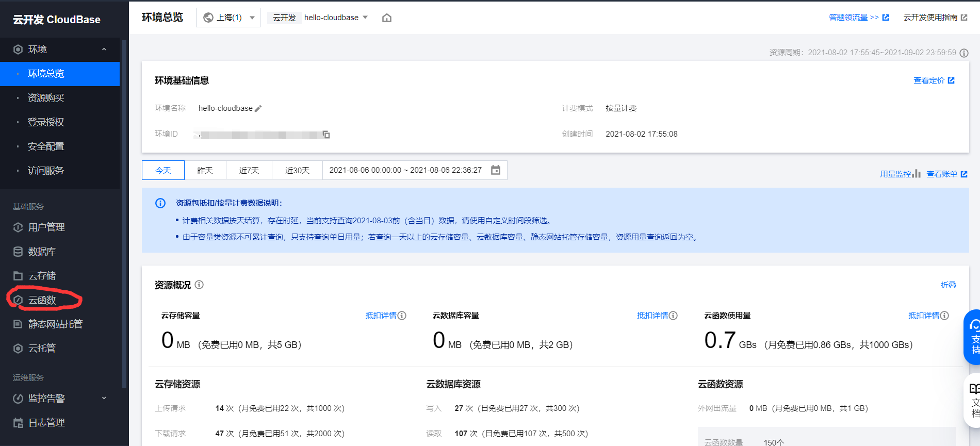The image size is (980, 446).
Task: Open 云开发使用指南 guide link
Action: tap(935, 18)
